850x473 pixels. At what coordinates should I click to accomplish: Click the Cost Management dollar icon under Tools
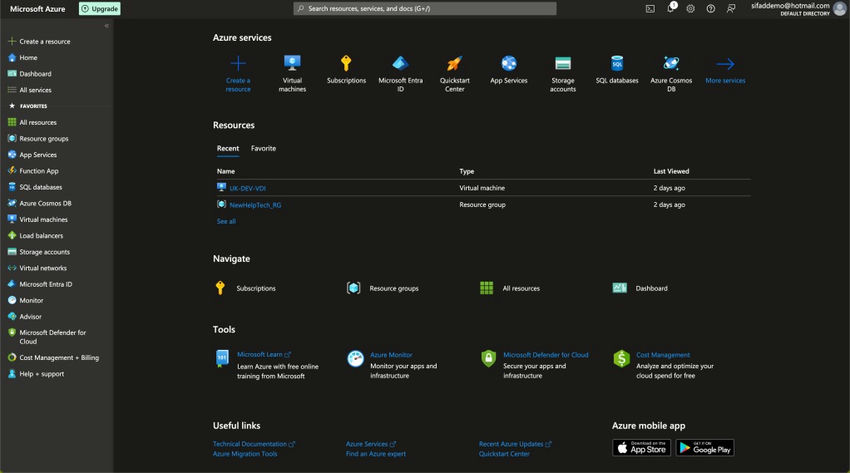tap(621, 359)
